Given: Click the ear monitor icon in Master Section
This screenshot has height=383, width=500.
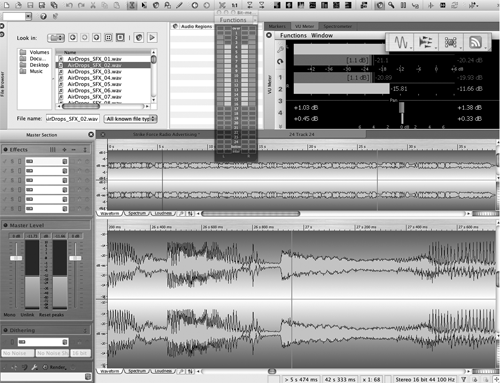Looking at the screenshot, I should (x=24, y=367).
